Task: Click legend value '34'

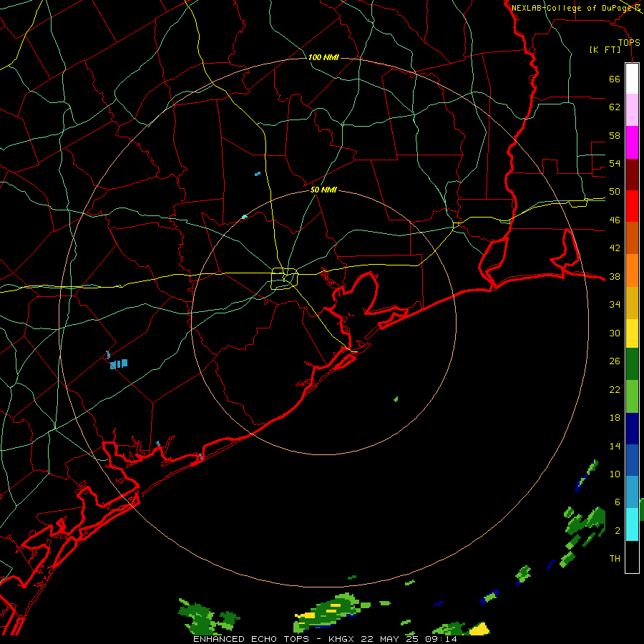Action: [x=615, y=305]
